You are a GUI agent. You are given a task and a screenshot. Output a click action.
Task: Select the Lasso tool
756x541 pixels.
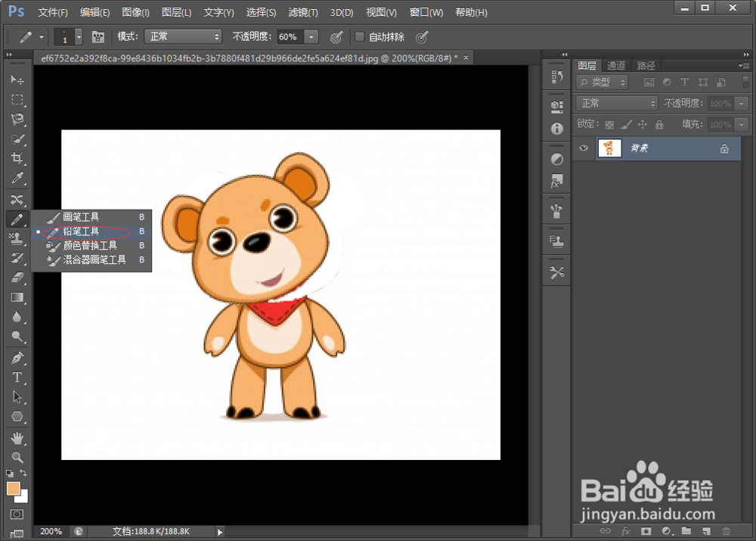coord(17,120)
